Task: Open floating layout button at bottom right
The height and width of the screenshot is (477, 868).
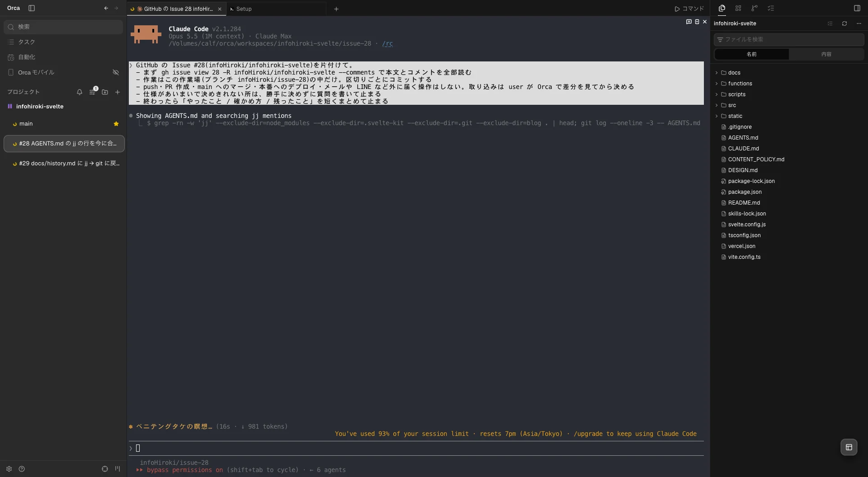Action: (849, 447)
